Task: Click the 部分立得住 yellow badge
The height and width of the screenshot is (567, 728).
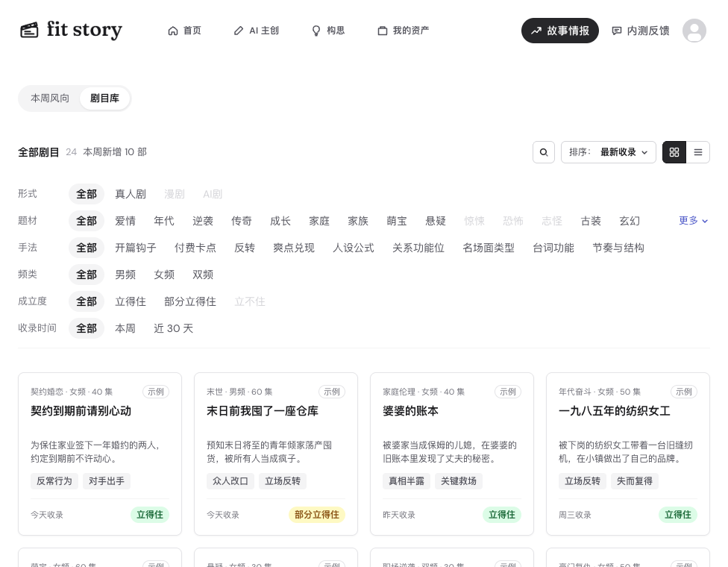Action: 317,515
